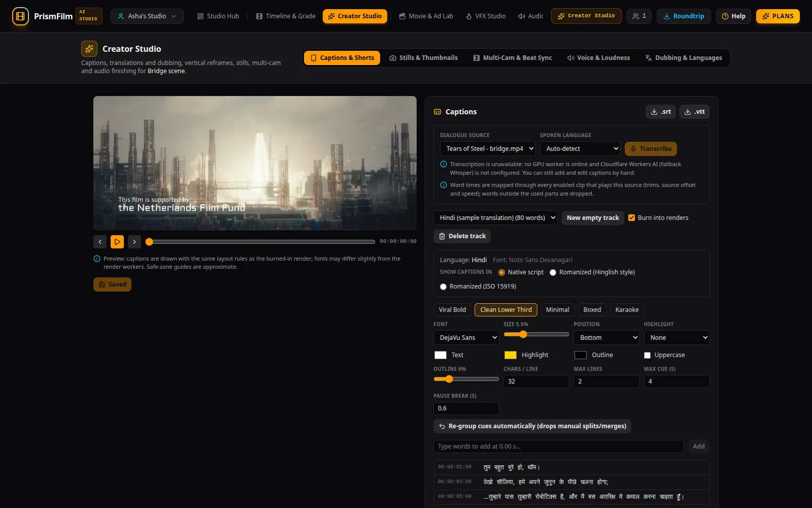Switch to Timeline & Grade section
This screenshot has height=508, width=812.
point(286,16)
